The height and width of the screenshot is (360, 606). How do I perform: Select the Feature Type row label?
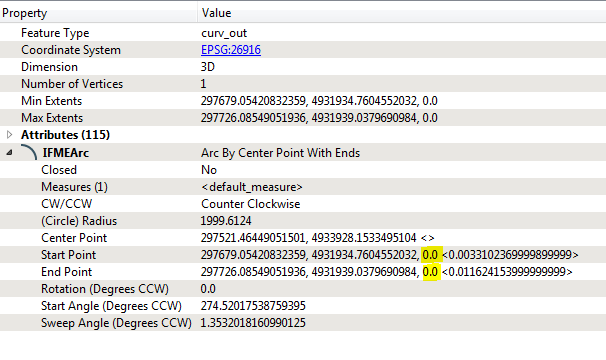[55, 33]
